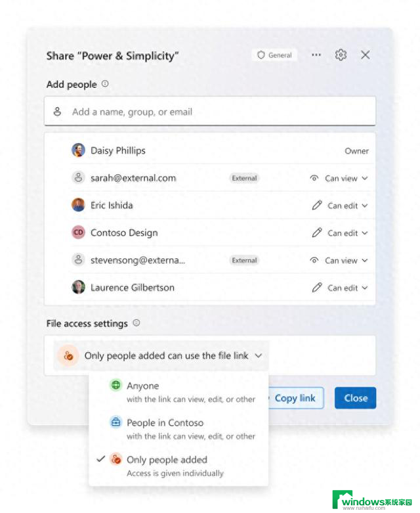This screenshot has height=513, width=420.
Task: Click the info icon beside Add people
Action: click(105, 84)
